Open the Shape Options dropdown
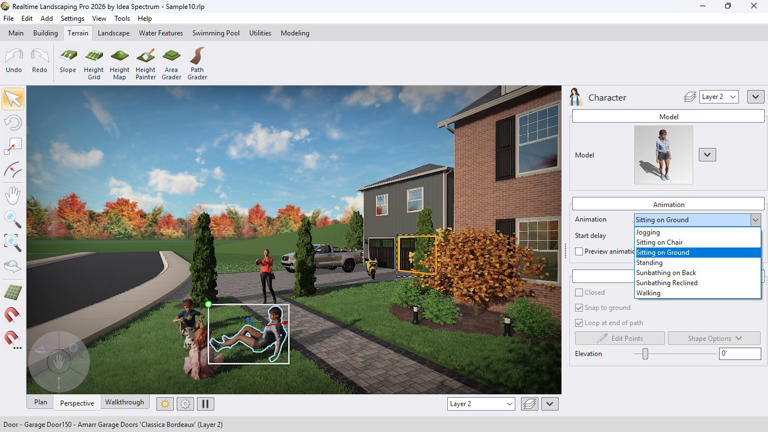Screen dimensions: 768x432 tap(714, 338)
